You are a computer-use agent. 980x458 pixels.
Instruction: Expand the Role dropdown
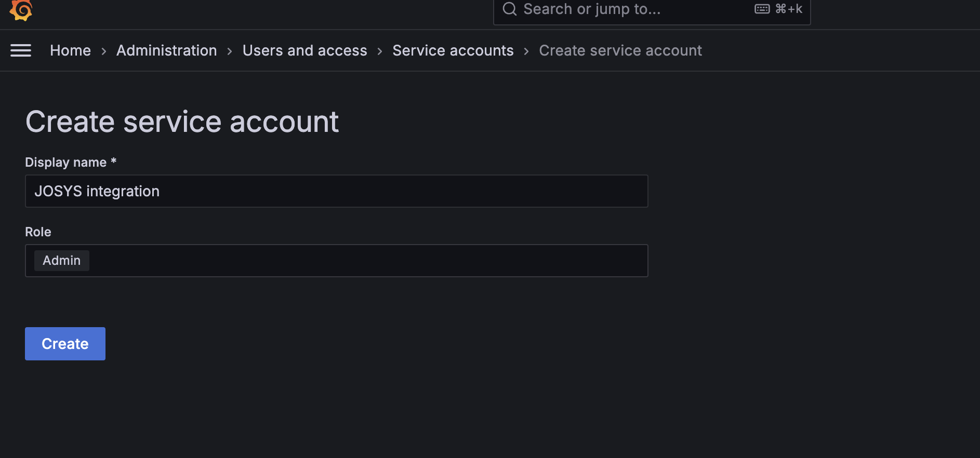tap(364, 261)
